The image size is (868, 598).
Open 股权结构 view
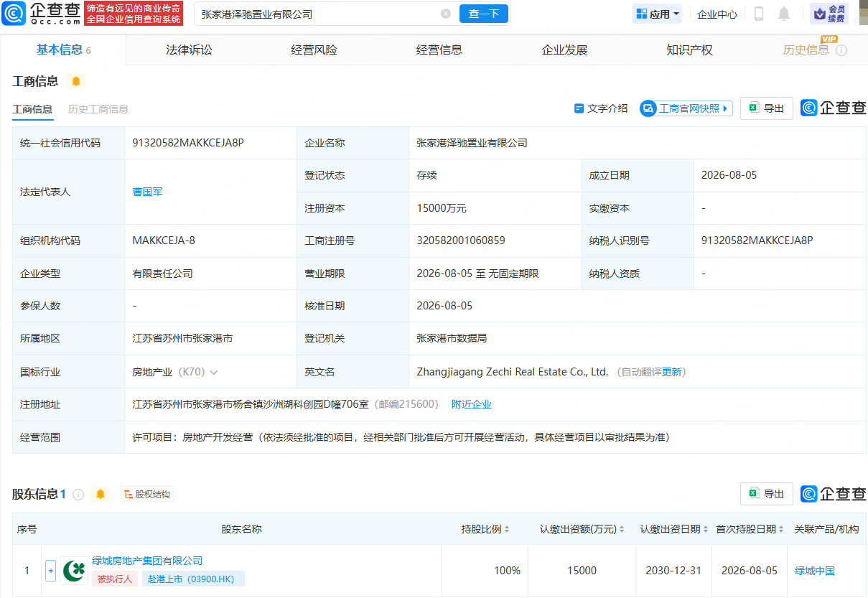(x=147, y=494)
